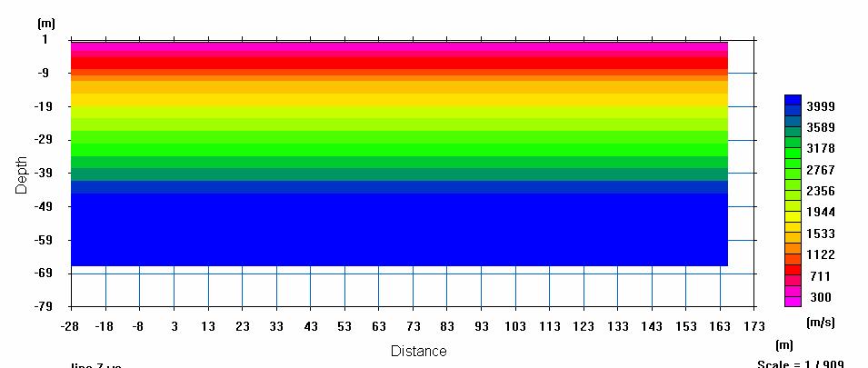Select the bright green swatch beside 3178

(x=793, y=154)
